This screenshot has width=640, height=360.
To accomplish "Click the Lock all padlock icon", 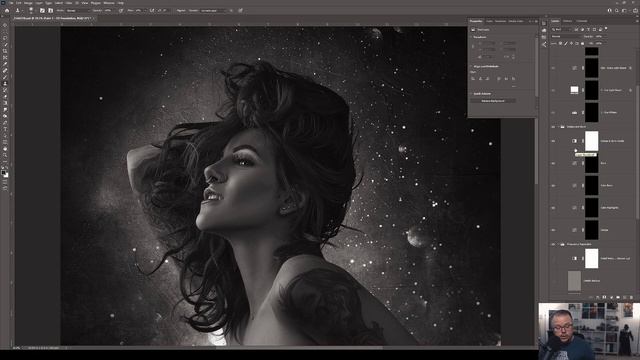I will point(582,43).
